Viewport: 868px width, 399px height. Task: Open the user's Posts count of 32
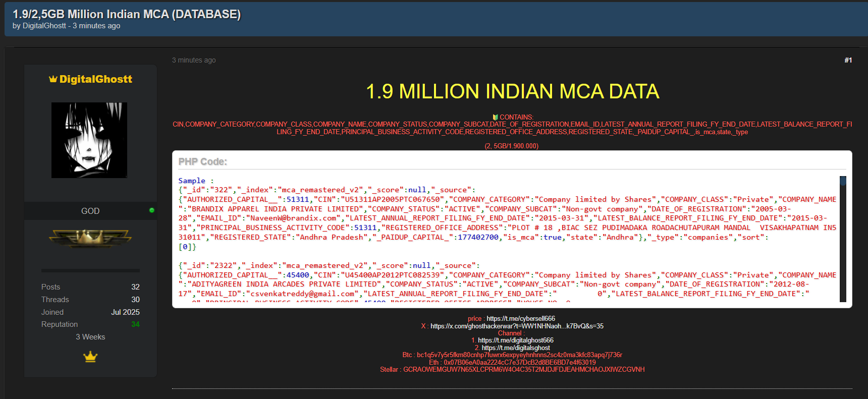135,287
